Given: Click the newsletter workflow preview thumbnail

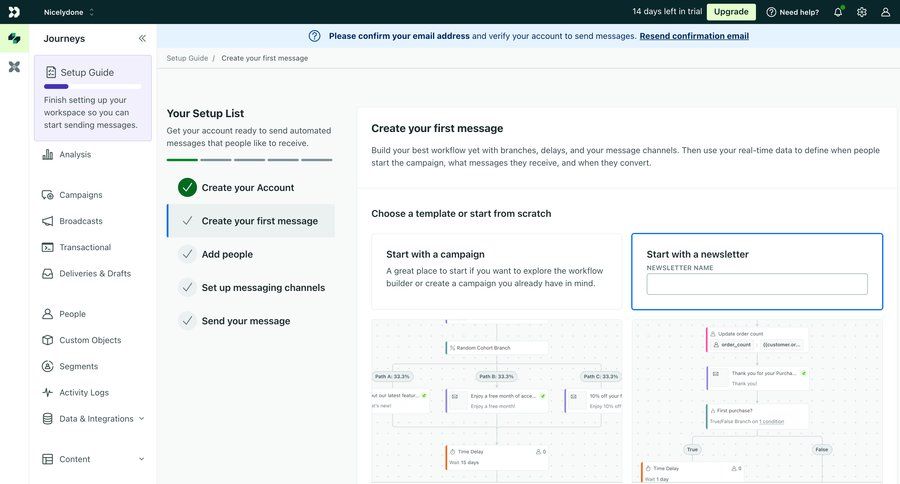Looking at the screenshot, I should (757, 401).
